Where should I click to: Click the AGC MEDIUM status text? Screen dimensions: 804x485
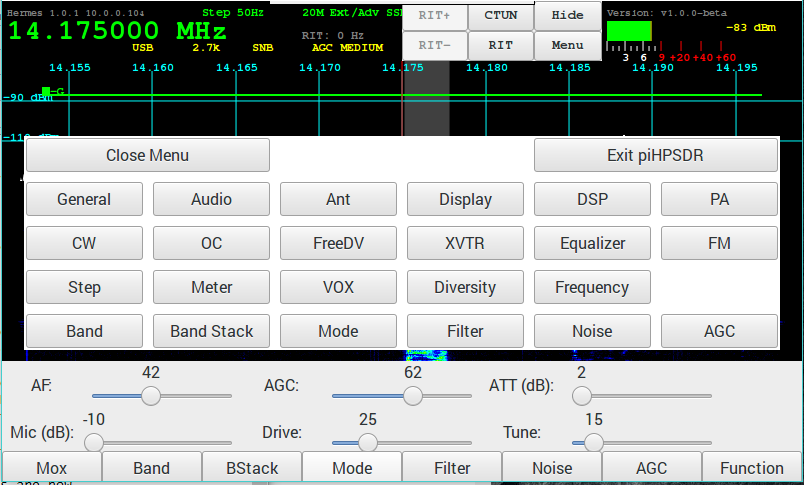tap(348, 48)
